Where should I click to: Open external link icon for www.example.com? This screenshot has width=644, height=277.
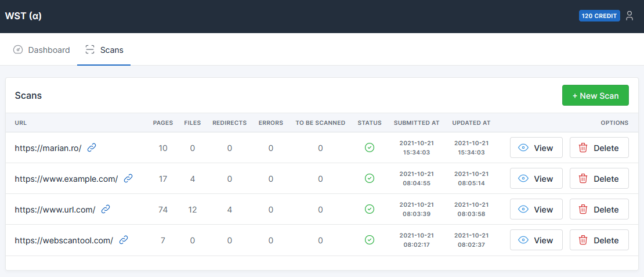coord(128,178)
